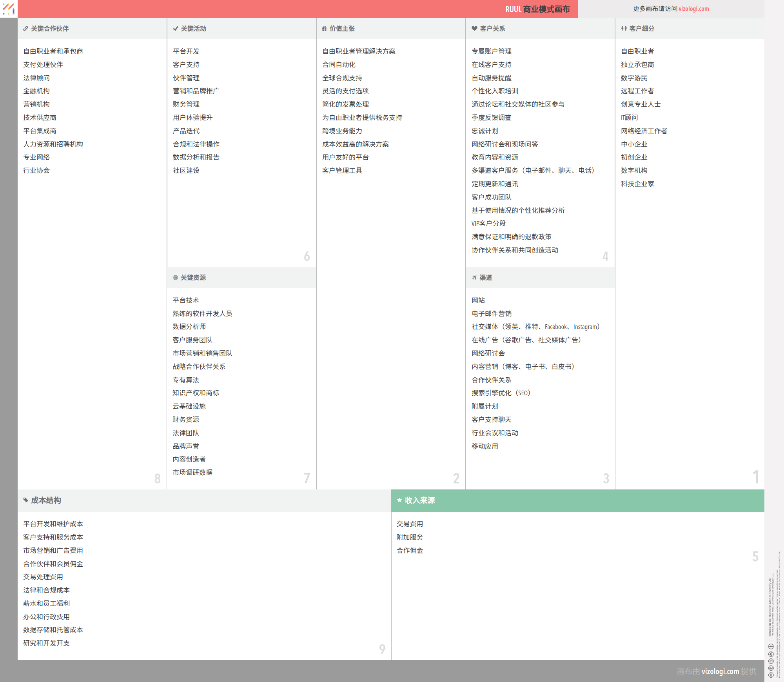Click the 专属账户管理 entry

click(491, 51)
